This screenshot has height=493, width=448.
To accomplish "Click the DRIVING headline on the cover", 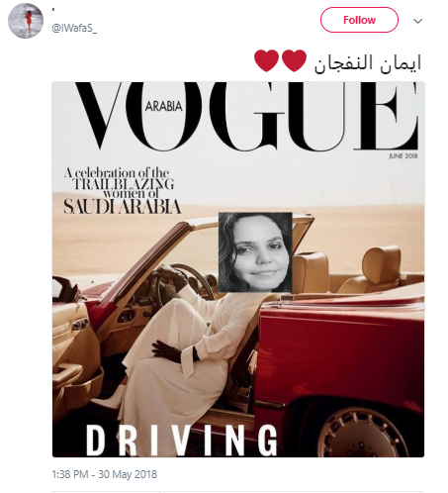I will click(182, 441).
